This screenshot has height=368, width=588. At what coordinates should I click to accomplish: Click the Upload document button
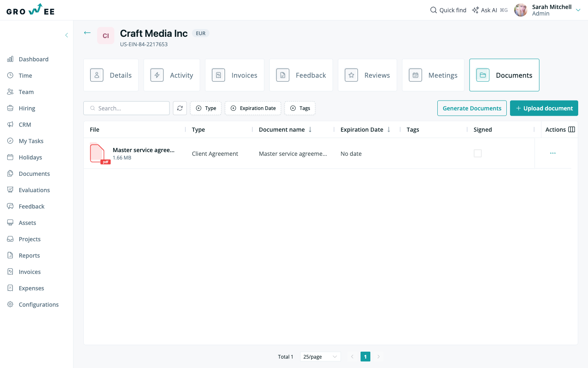pos(544,108)
